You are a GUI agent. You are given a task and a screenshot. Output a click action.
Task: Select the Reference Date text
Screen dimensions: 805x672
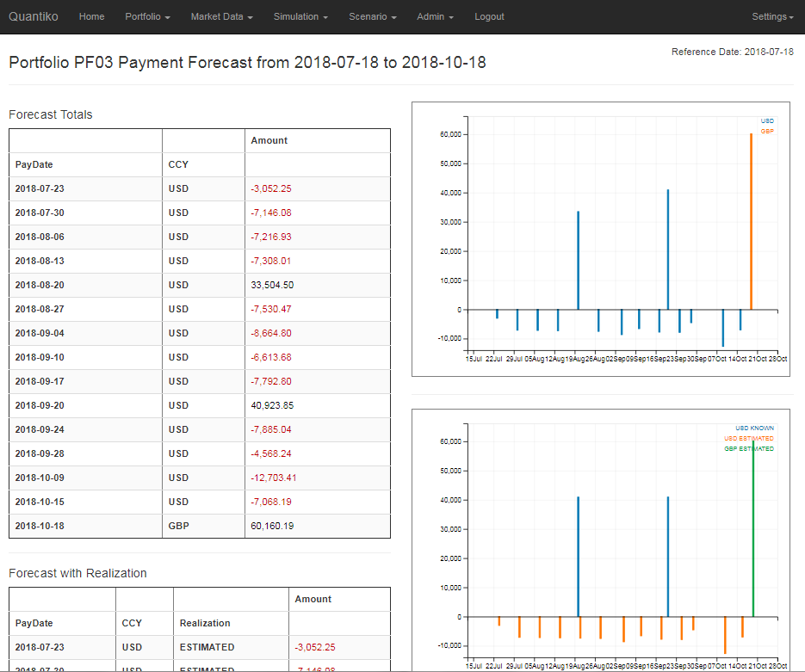coord(733,52)
